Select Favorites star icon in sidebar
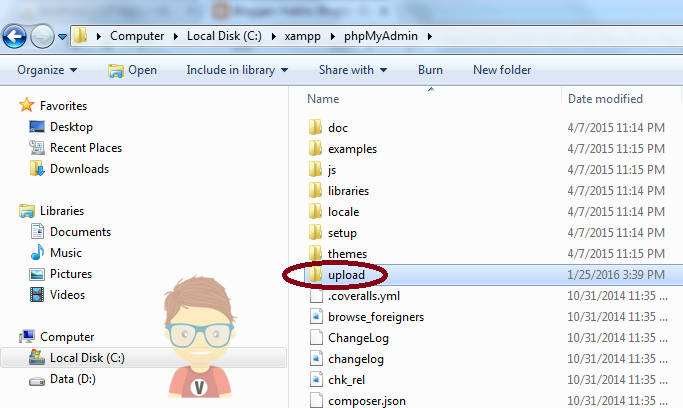The image size is (683, 408). pos(27,105)
